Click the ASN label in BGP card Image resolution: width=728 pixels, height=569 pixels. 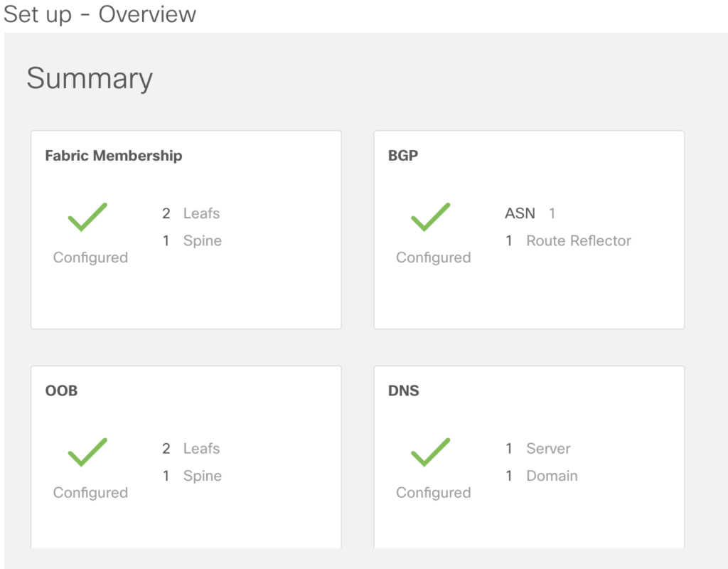(520, 213)
